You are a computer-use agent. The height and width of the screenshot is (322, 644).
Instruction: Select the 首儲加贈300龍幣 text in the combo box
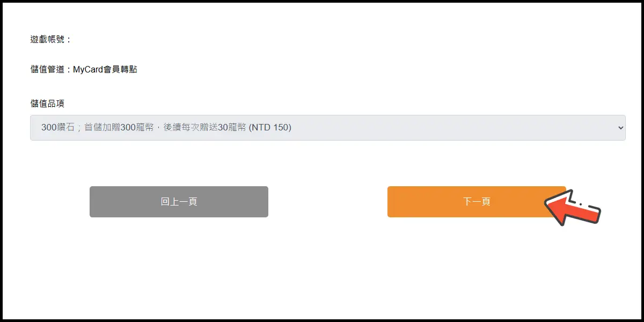[119, 128]
